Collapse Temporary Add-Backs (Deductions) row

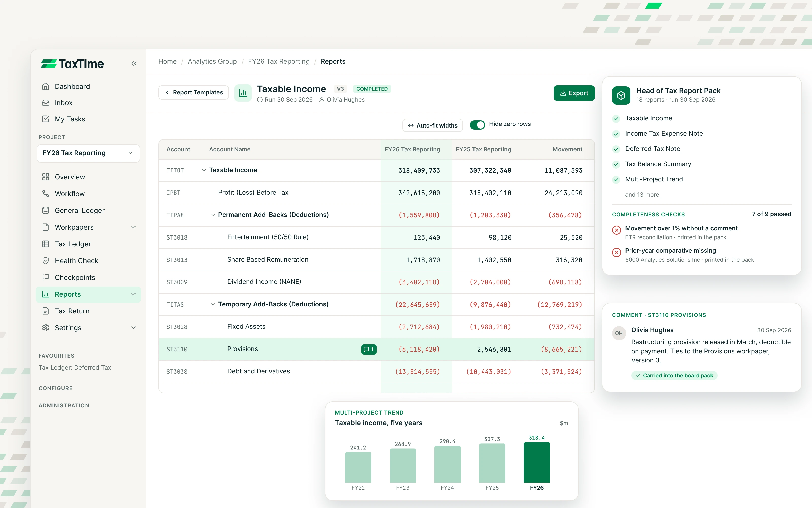tap(213, 304)
